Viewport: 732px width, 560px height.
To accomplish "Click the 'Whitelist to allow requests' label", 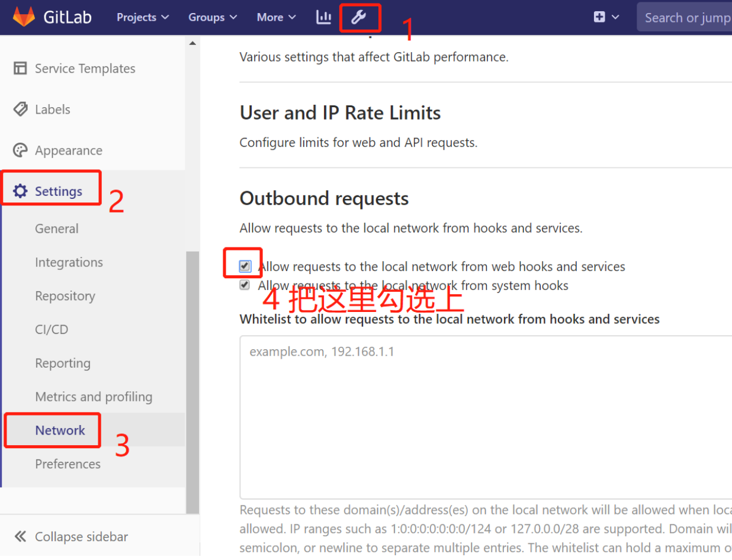I will (450, 320).
